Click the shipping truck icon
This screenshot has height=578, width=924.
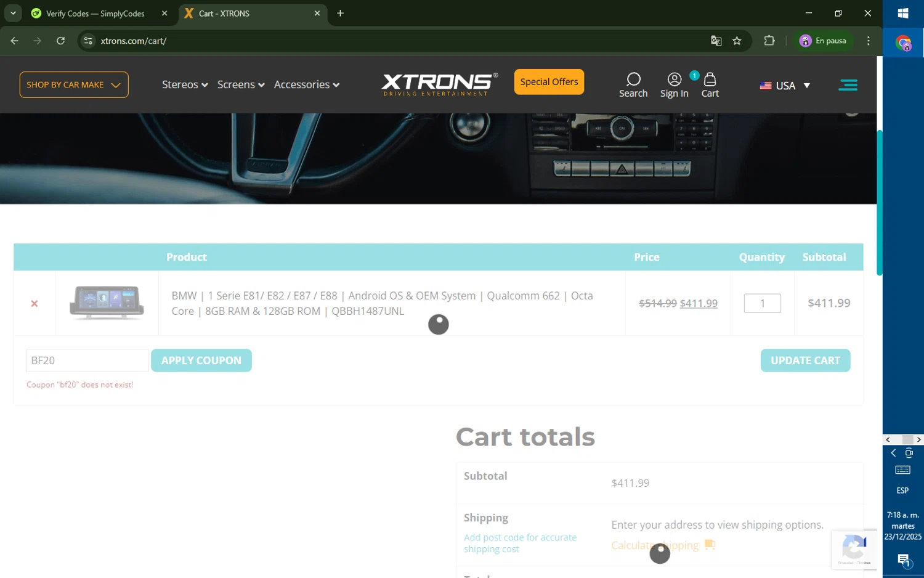pos(710,545)
